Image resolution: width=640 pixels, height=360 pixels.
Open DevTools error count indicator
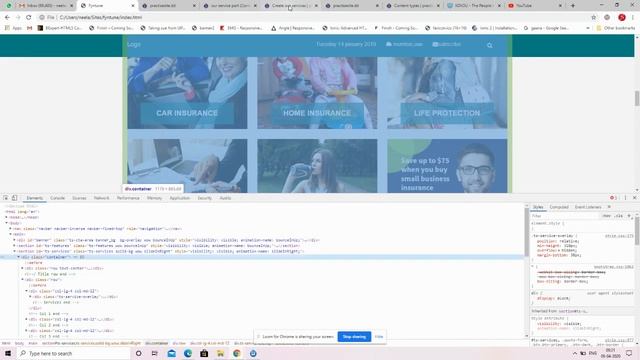[x=613, y=198]
